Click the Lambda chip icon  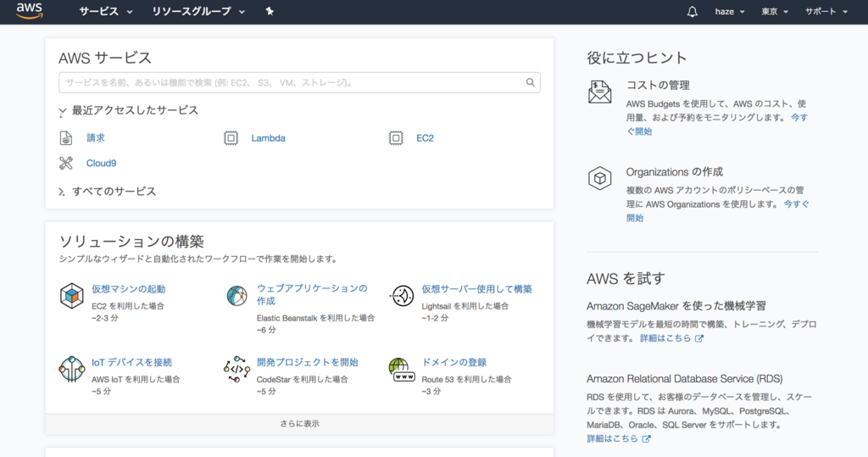[231, 138]
